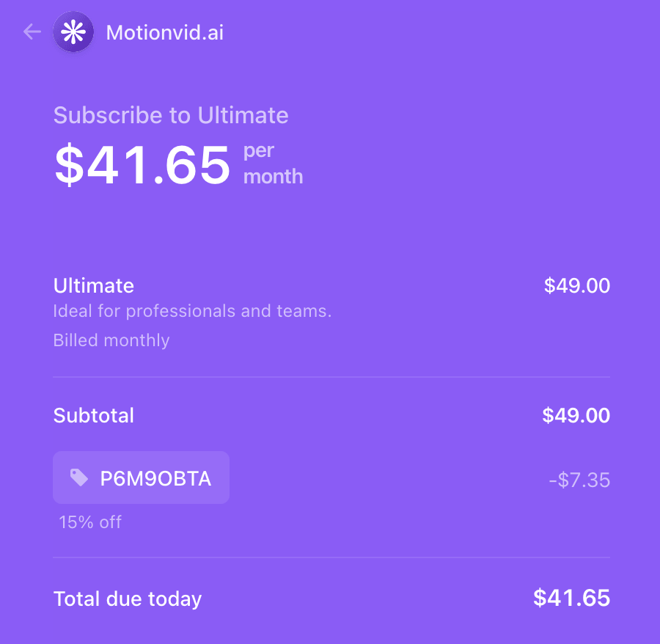The image size is (660, 644).
Task: Click the Subtotal $49.00 amount
Action: click(x=576, y=415)
